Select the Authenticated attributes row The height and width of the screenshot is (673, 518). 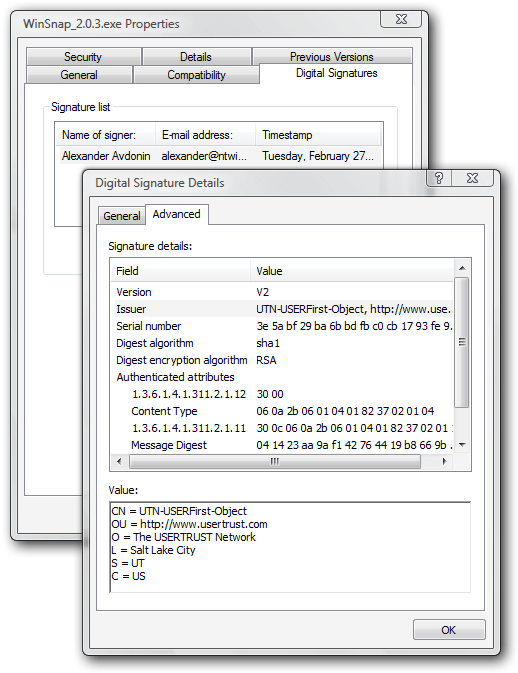click(x=282, y=377)
